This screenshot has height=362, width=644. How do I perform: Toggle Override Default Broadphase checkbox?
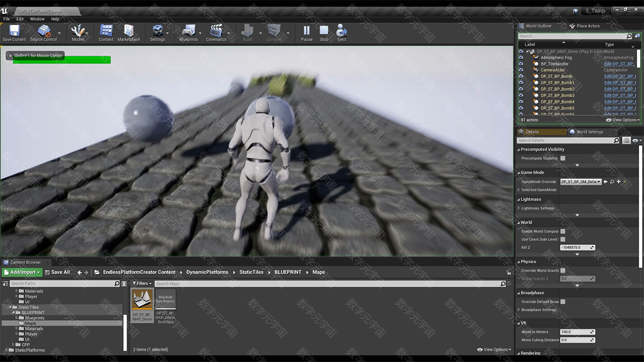click(x=563, y=302)
